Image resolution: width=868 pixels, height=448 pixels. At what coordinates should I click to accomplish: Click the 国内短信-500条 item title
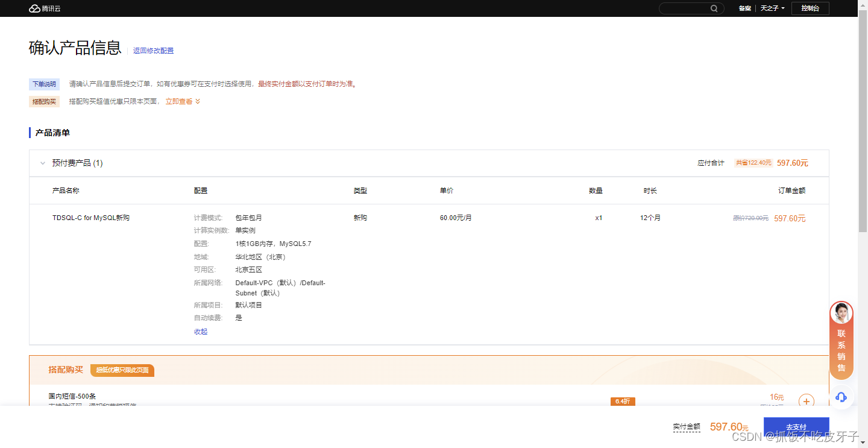click(x=72, y=396)
